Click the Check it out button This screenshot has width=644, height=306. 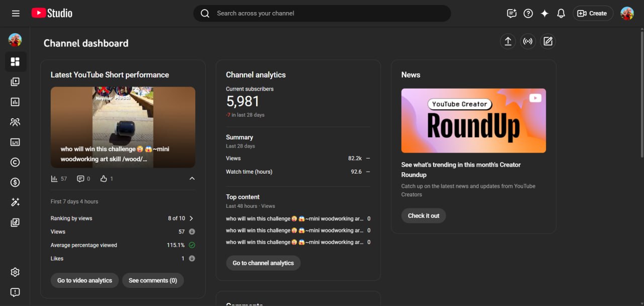(x=424, y=216)
